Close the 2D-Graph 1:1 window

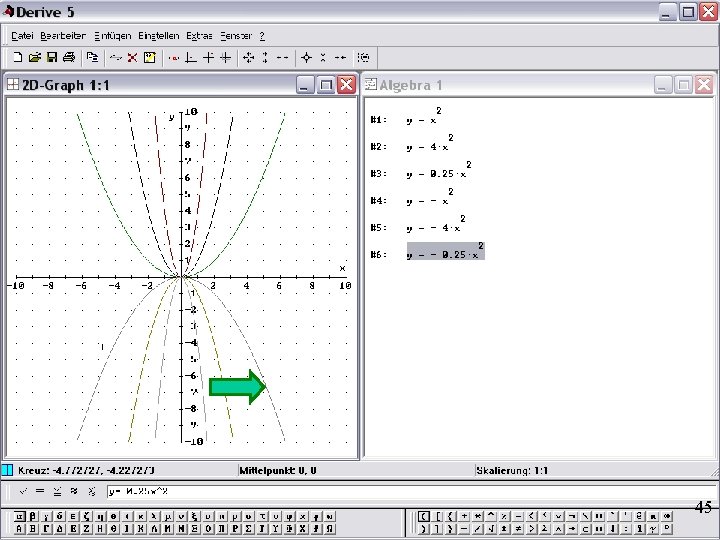[347, 85]
